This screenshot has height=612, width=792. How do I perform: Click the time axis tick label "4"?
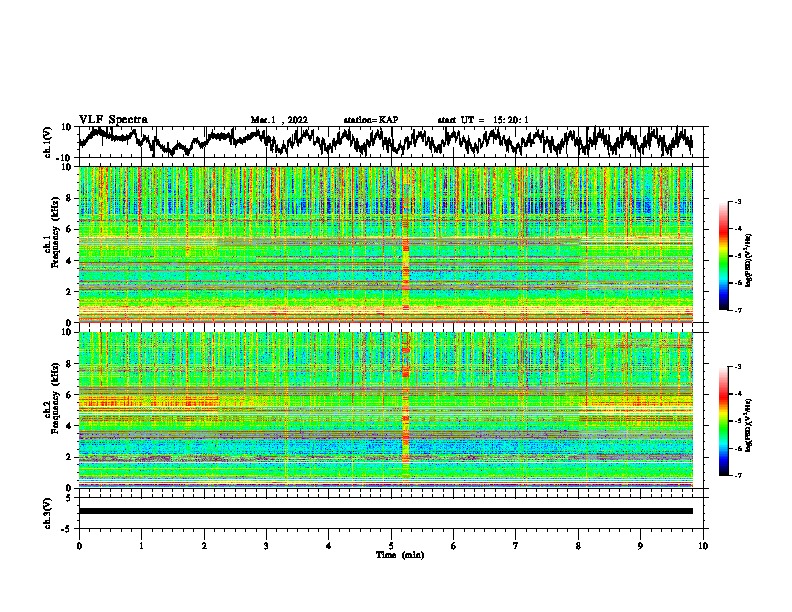coord(329,546)
